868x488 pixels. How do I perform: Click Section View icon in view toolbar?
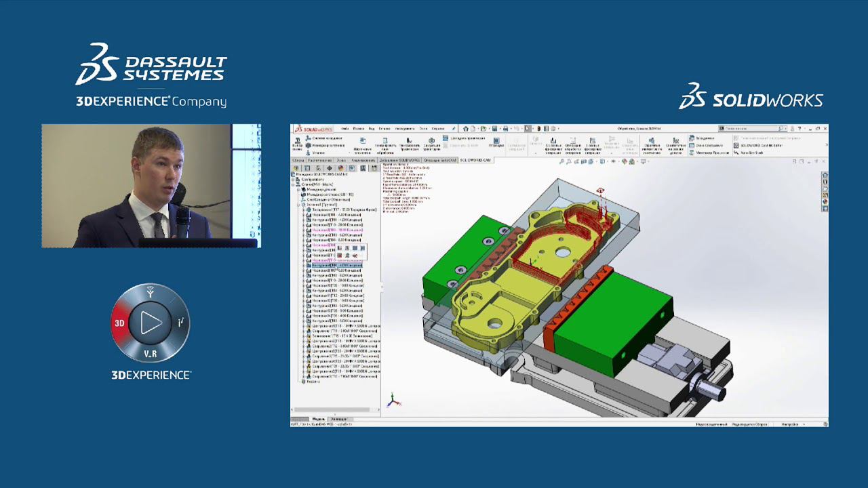tap(584, 161)
